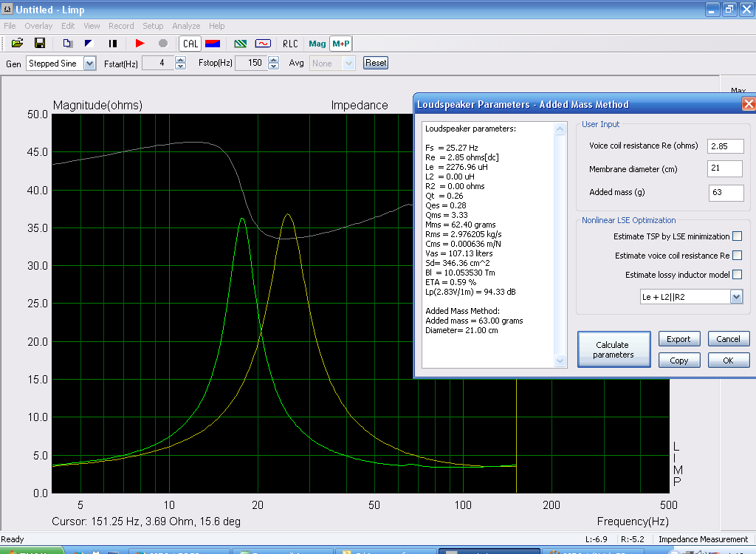Decrease Fstart with the down stepper arrow
756x554 pixels.
tap(180, 66)
